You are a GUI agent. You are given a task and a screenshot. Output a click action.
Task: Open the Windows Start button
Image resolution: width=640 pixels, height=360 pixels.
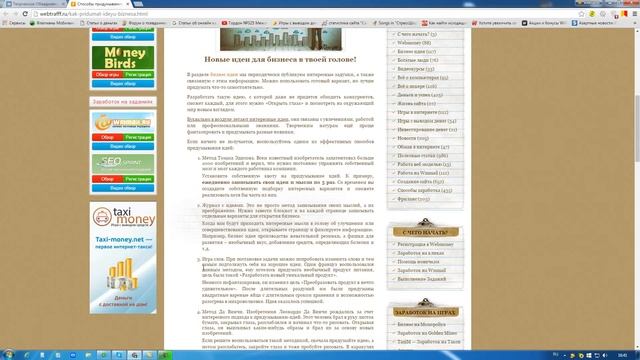8,355
